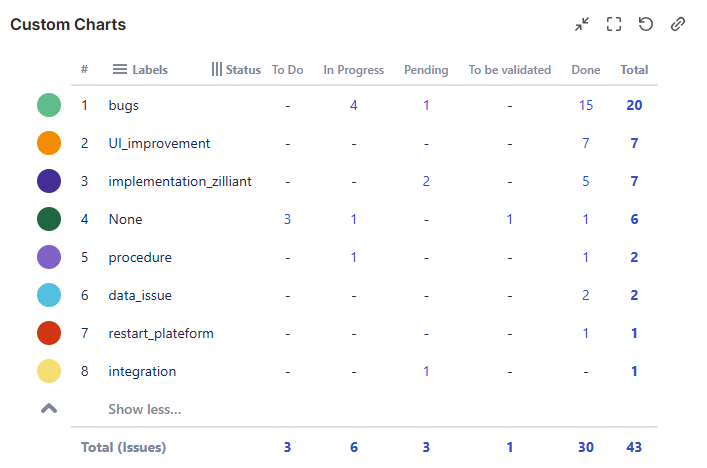Viewport: 707px width, 468px height.
Task: Click the collapse/minimize arrows icon
Action: (582, 24)
